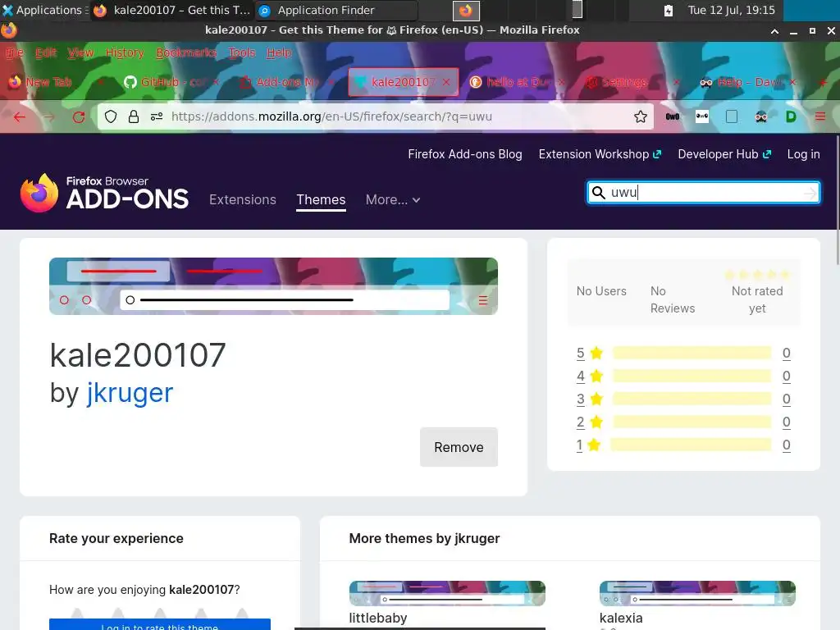This screenshot has width=840, height=630.
Task: Open Extension Workshop link
Action: click(600, 154)
